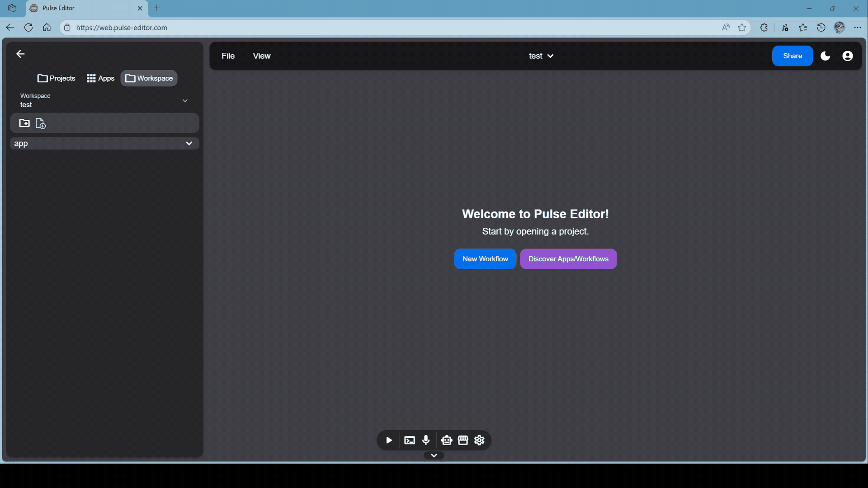Open the File menu
This screenshot has width=868, height=488.
point(228,56)
